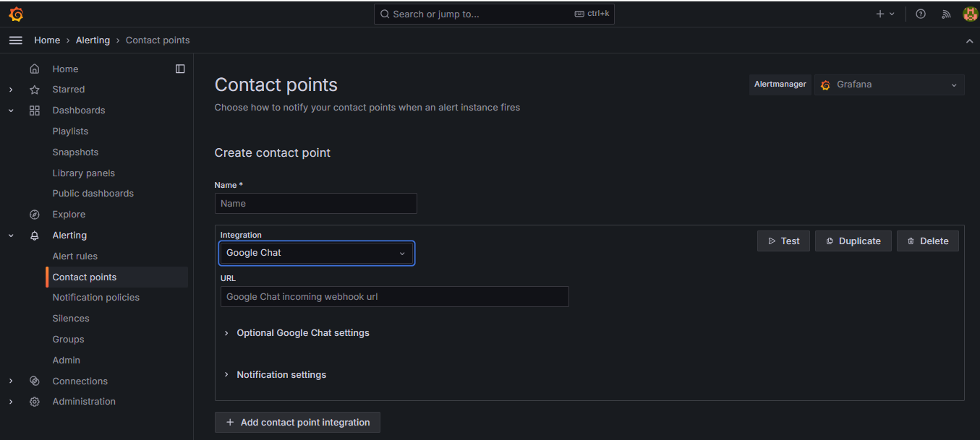Focus the Google Chat webhook URL field
This screenshot has width=980, height=440.
pyautogui.click(x=394, y=297)
